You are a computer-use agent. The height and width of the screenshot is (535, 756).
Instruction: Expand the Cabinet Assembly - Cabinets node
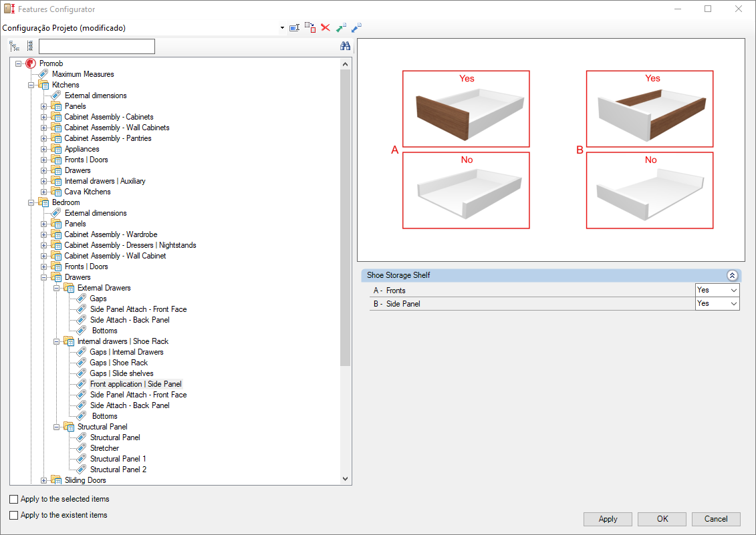(x=44, y=117)
